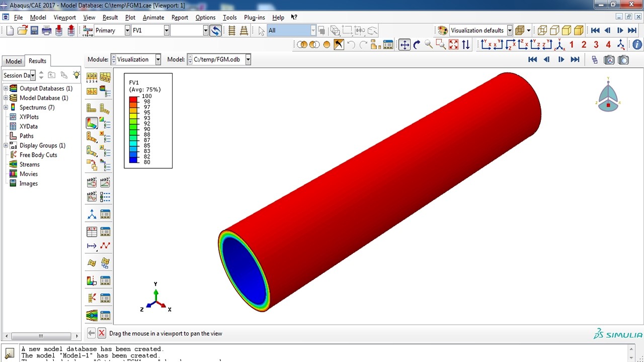Expand the Output Databases (1) tree node

(x=6, y=88)
